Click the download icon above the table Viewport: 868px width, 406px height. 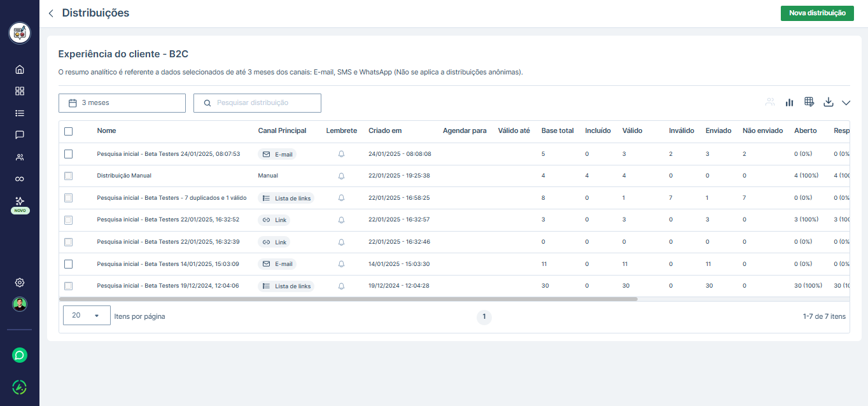828,102
